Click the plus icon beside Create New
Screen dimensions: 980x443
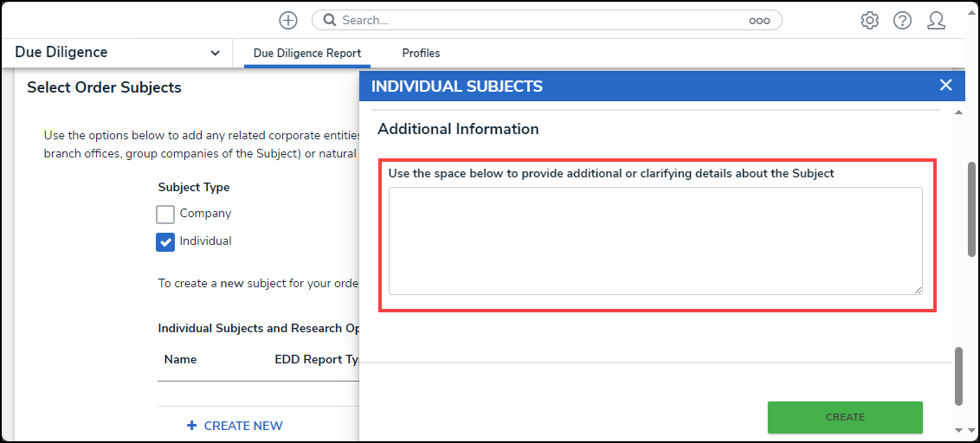[x=191, y=426]
